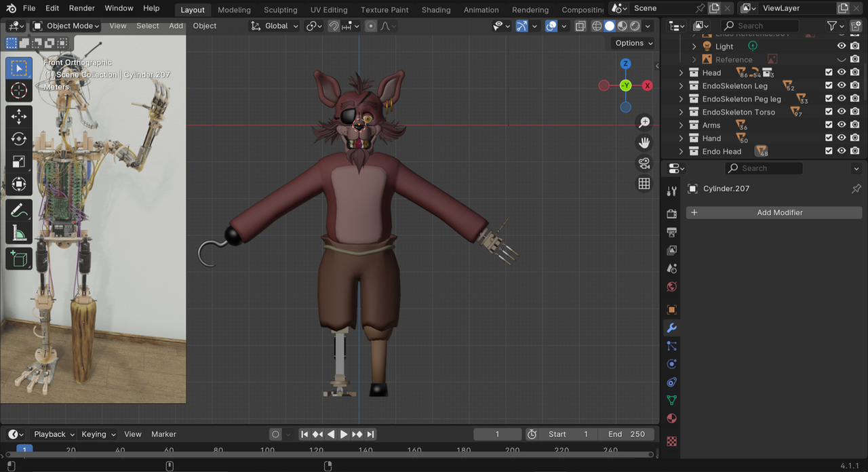Image resolution: width=868 pixels, height=472 pixels.
Task: Open the Material properties tab
Action: 671,418
